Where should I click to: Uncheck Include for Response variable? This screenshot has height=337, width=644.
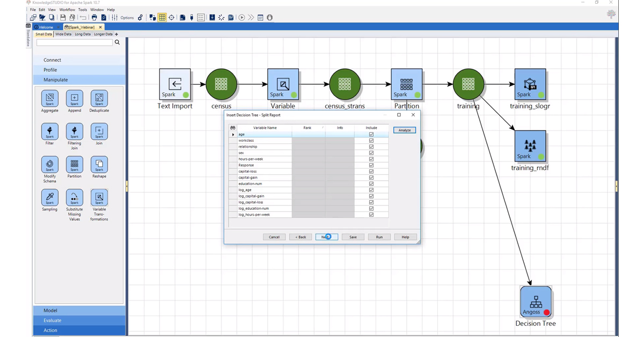point(371,165)
